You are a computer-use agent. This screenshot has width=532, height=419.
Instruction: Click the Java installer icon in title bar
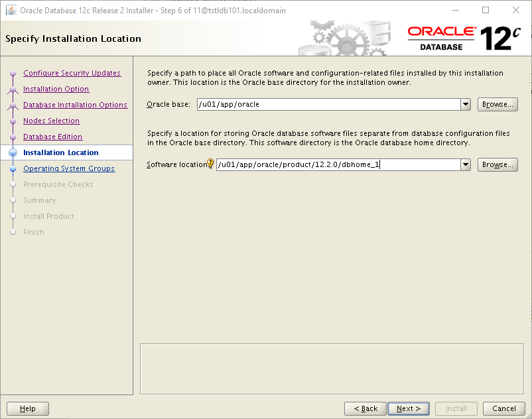[x=11, y=11]
